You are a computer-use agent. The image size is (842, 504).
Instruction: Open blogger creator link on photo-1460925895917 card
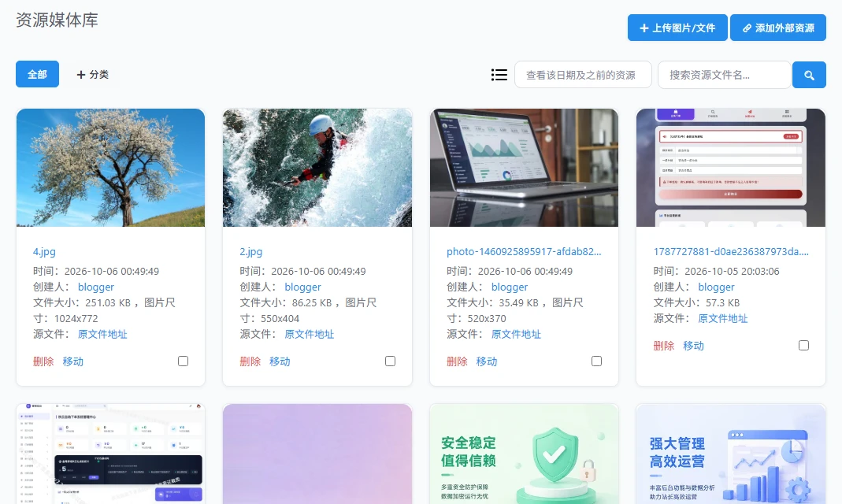pos(510,287)
